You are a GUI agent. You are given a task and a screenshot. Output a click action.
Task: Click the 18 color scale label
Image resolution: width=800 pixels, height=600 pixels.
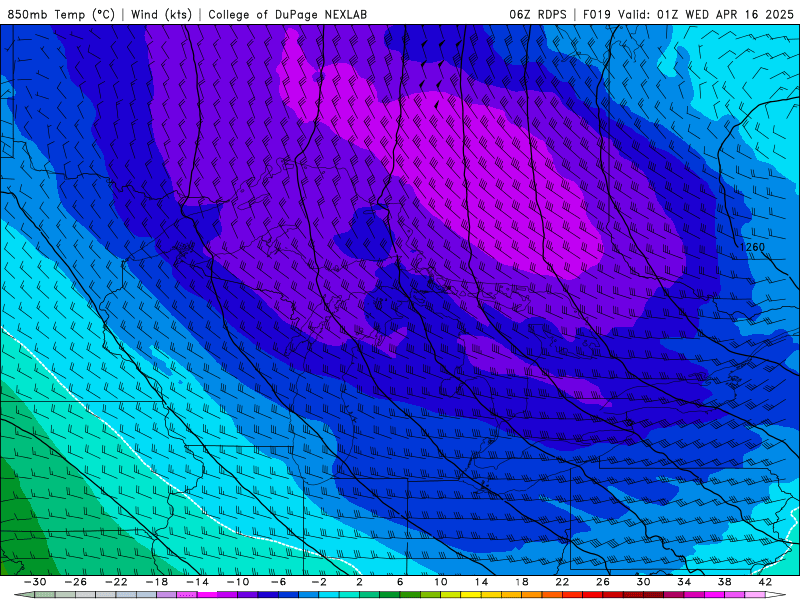coord(522,582)
